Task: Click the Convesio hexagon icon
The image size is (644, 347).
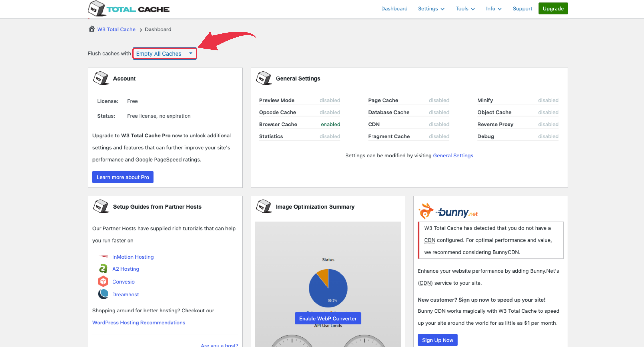Action: (103, 281)
